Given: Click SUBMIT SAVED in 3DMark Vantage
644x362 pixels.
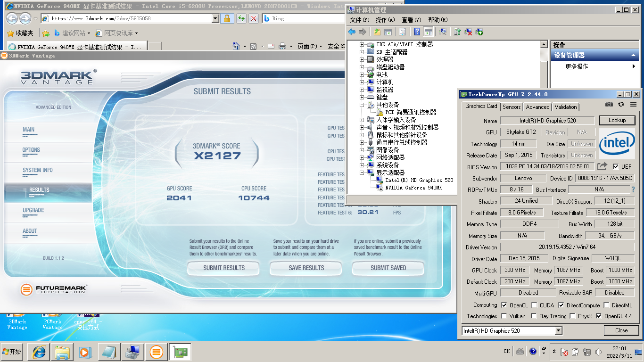Looking at the screenshot, I should click(x=388, y=268).
